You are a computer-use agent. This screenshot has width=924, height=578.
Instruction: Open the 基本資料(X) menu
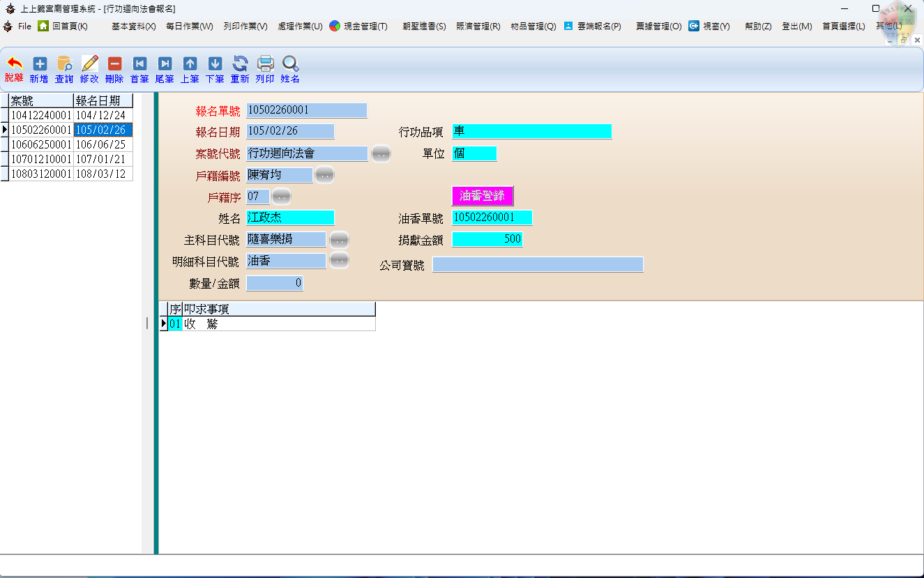point(133,26)
